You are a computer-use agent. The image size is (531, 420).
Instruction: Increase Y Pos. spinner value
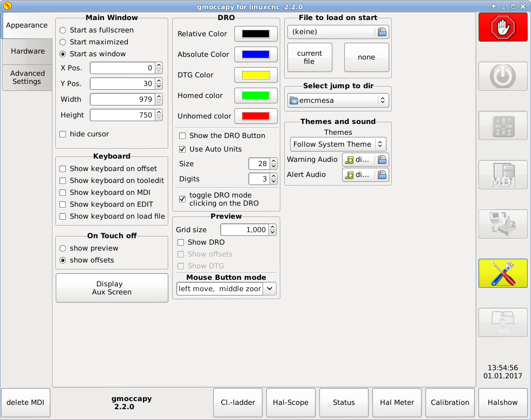(159, 81)
